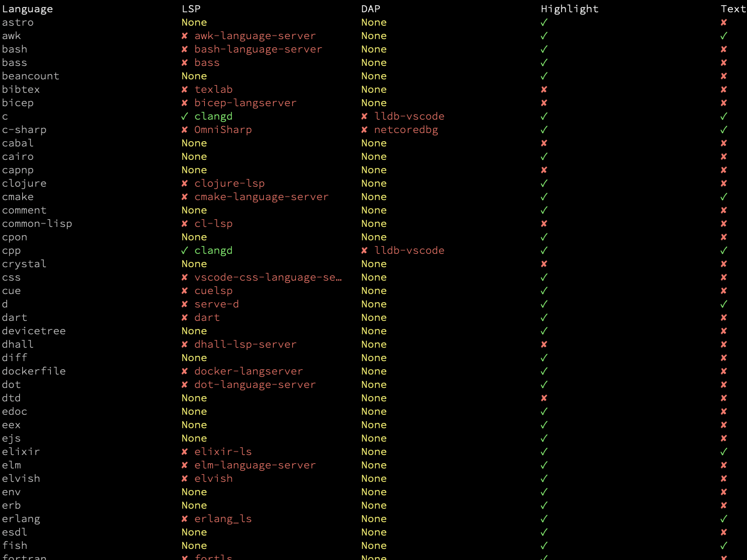Click Highlight red cross in dhall row
Image resolution: width=747 pixels, height=560 pixels.
tap(544, 345)
